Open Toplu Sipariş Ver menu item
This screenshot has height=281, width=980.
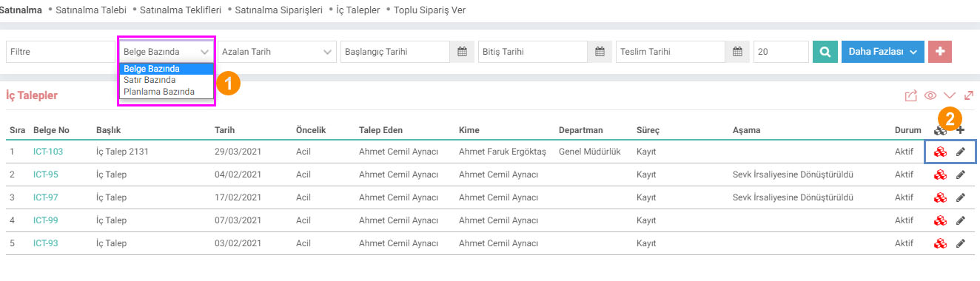coord(430,10)
